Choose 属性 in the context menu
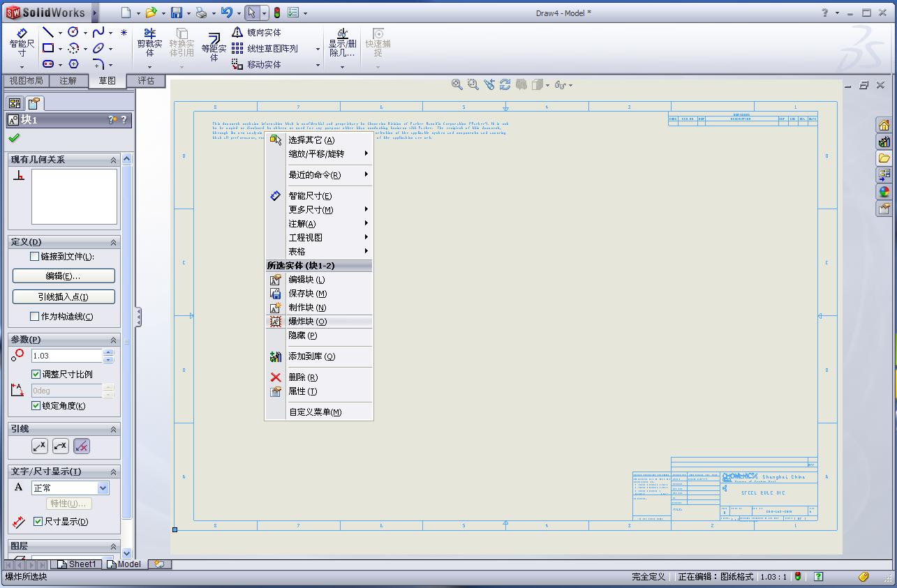This screenshot has width=897, height=588. coord(319,391)
